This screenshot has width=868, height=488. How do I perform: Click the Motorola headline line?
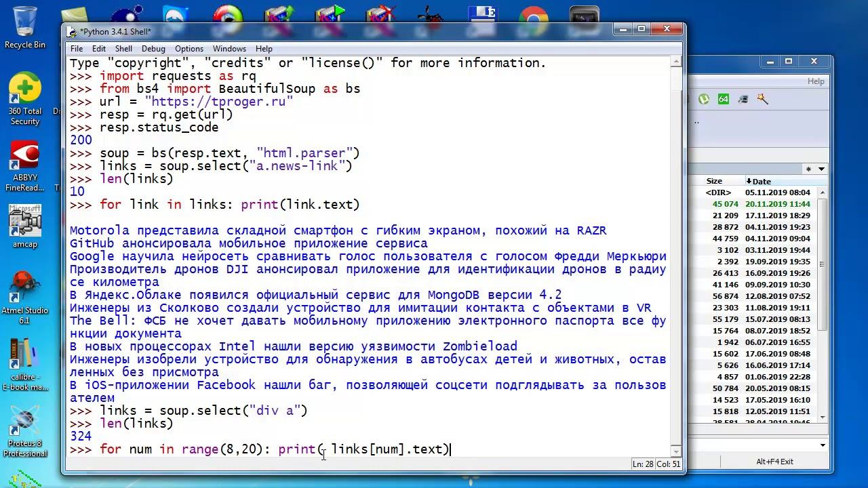[338, 230]
